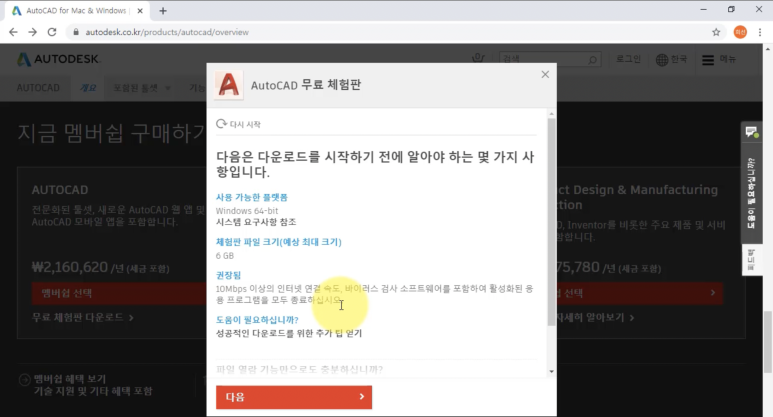Open Chrome three-dot menu
The image size is (773, 417).
760,32
